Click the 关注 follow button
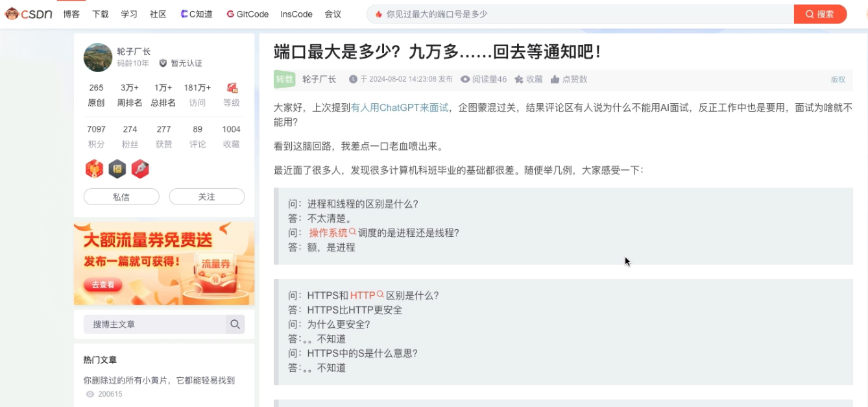This screenshot has height=407, width=868. pyautogui.click(x=206, y=197)
